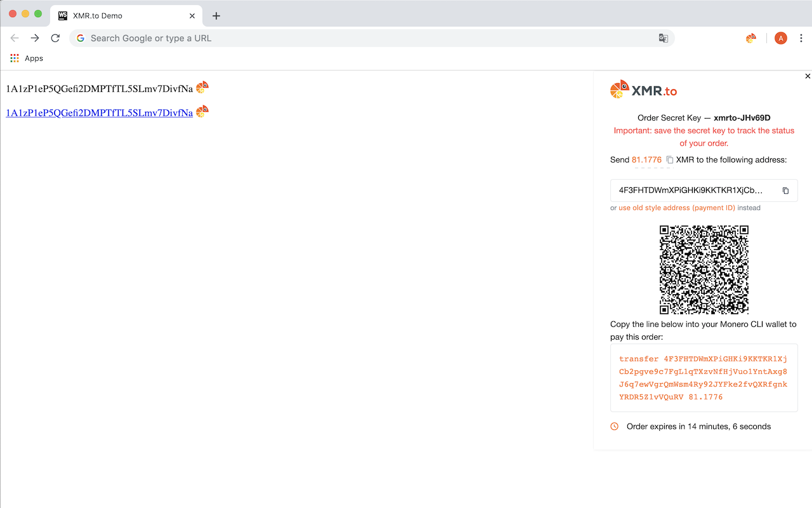
Task: Close the XMR.to side panel
Action: (x=808, y=76)
